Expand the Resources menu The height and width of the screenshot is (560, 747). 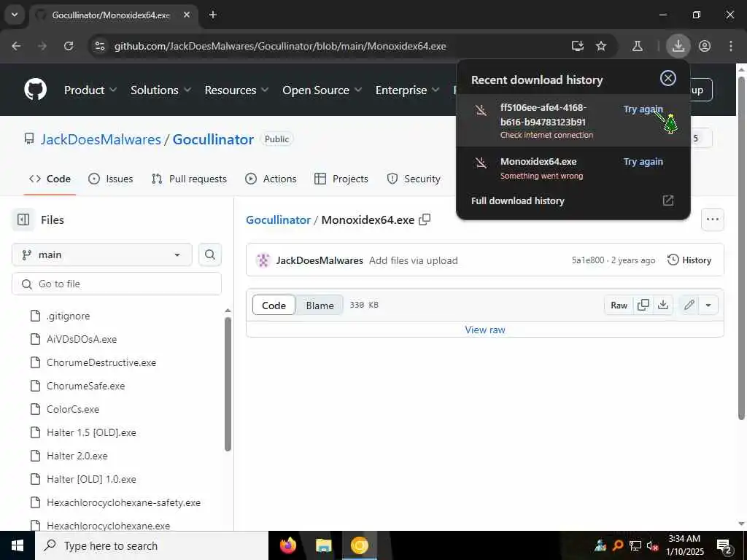(x=236, y=90)
